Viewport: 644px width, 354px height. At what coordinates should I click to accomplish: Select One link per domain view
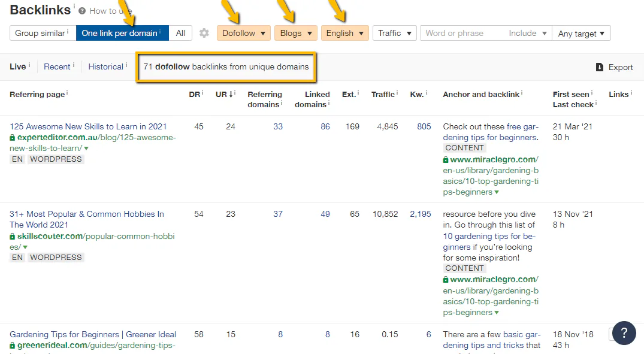[x=122, y=34]
